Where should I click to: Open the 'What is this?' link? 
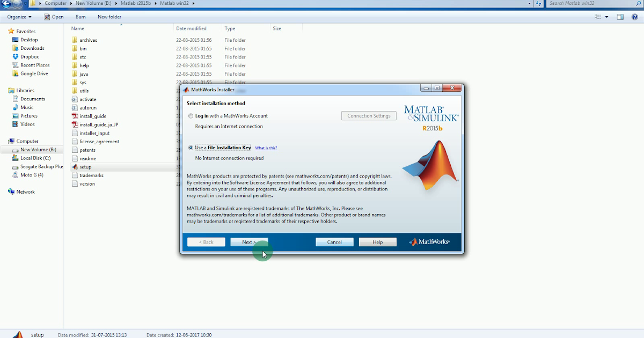(266, 148)
